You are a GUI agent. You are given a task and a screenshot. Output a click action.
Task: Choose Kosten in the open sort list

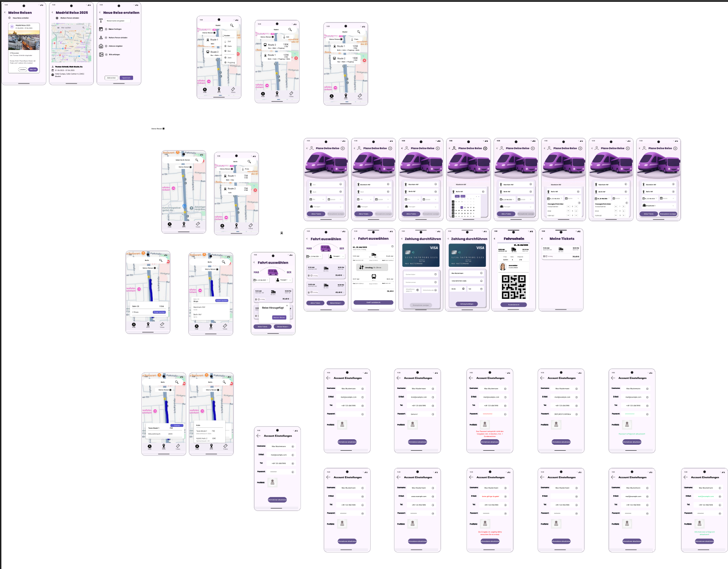click(x=227, y=35)
